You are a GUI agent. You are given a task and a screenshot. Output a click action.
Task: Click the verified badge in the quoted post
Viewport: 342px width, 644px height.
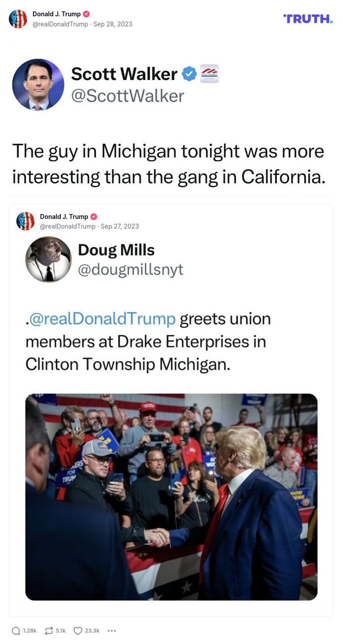coord(93,216)
